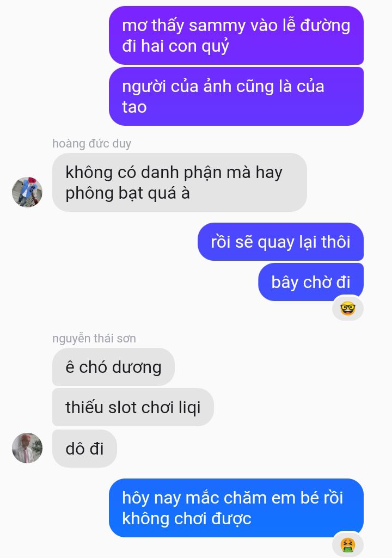Select message 'người của ảnh cũng là của tao'
Image resolution: width=392 pixels, height=558 pixels.
(x=236, y=96)
